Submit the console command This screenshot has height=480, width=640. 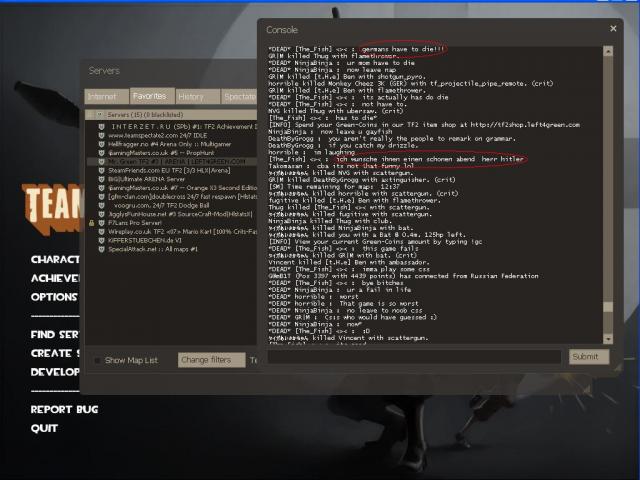pyautogui.click(x=587, y=357)
